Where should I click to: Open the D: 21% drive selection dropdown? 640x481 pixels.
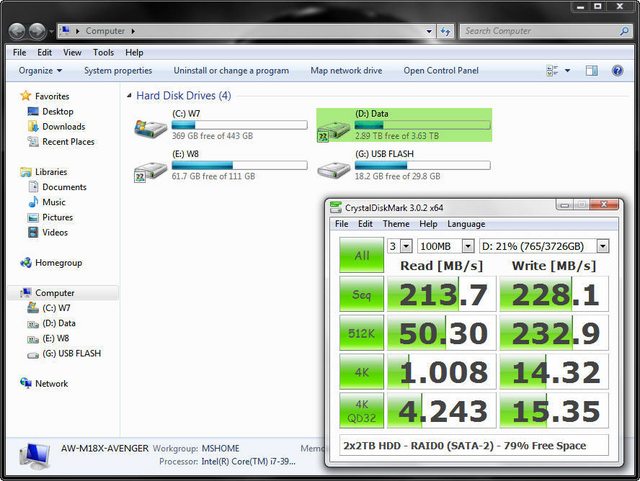click(x=603, y=246)
